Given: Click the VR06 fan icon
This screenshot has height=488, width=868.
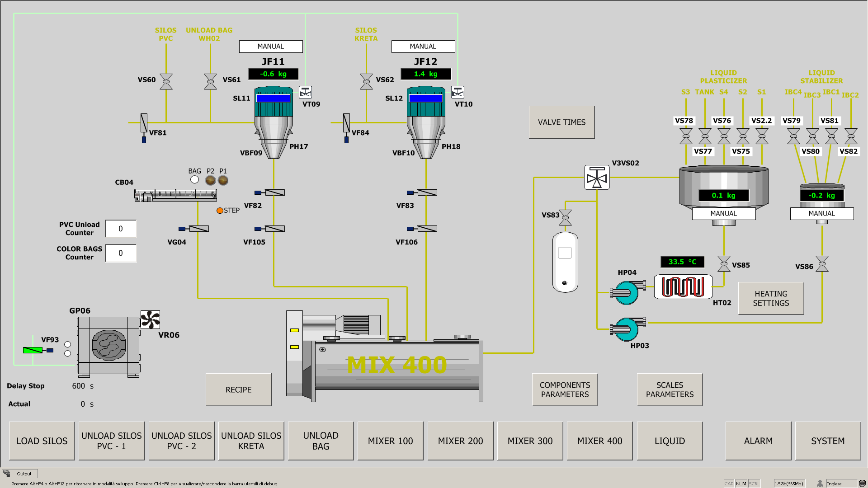Looking at the screenshot, I should 150,319.
